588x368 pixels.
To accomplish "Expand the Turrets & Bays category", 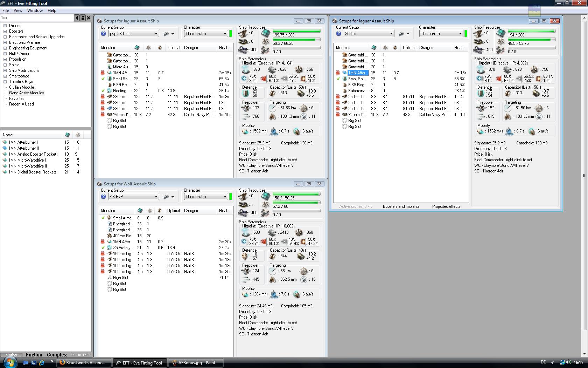I will tap(5, 82).
